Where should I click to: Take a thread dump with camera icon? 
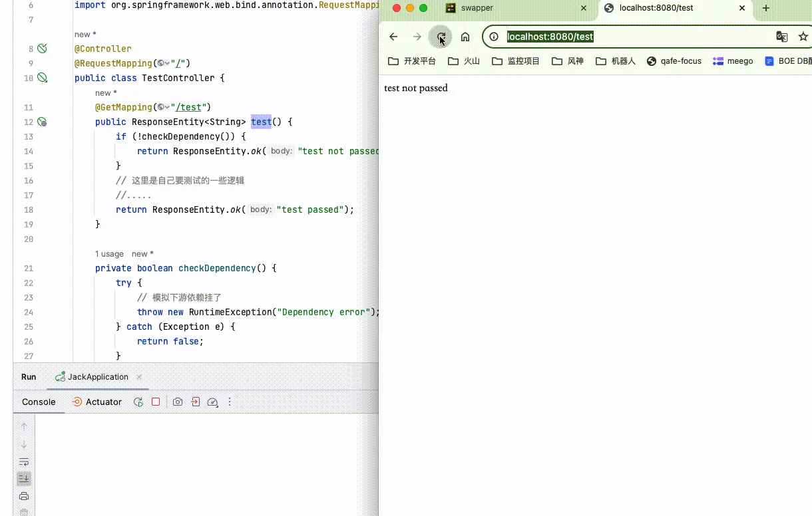click(178, 402)
